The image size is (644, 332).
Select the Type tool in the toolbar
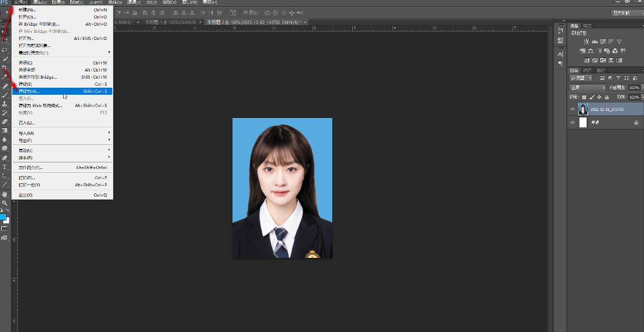tap(5, 167)
